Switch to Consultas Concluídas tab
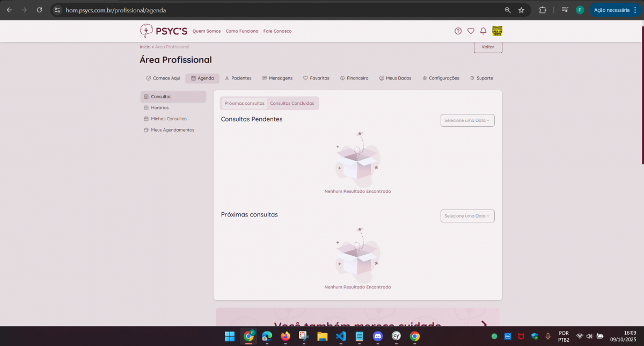 pyautogui.click(x=292, y=103)
